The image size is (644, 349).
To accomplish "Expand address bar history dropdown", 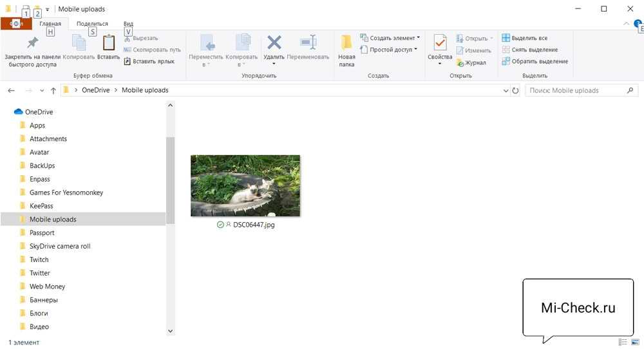I will [506, 91].
